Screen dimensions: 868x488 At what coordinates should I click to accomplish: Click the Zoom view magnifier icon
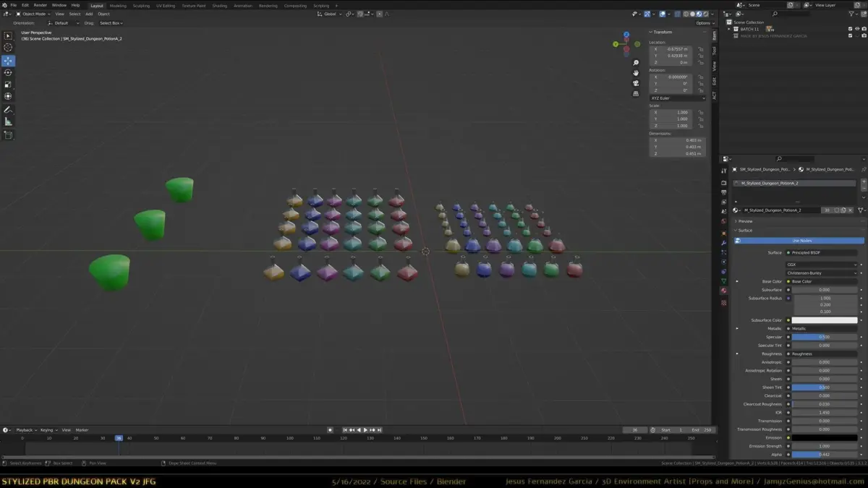636,63
